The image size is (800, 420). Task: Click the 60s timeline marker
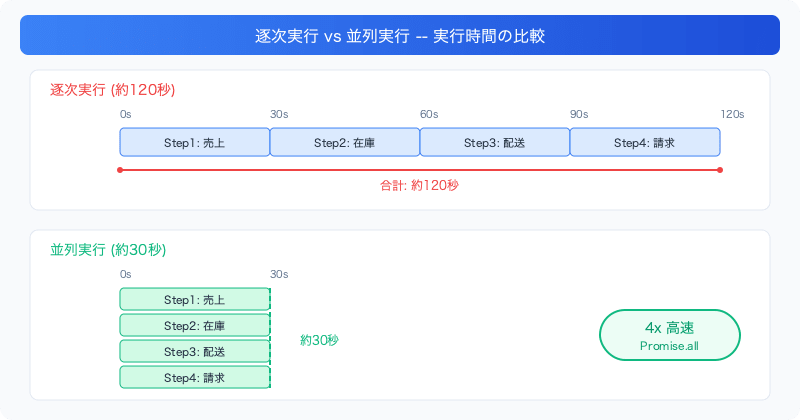tap(429, 114)
